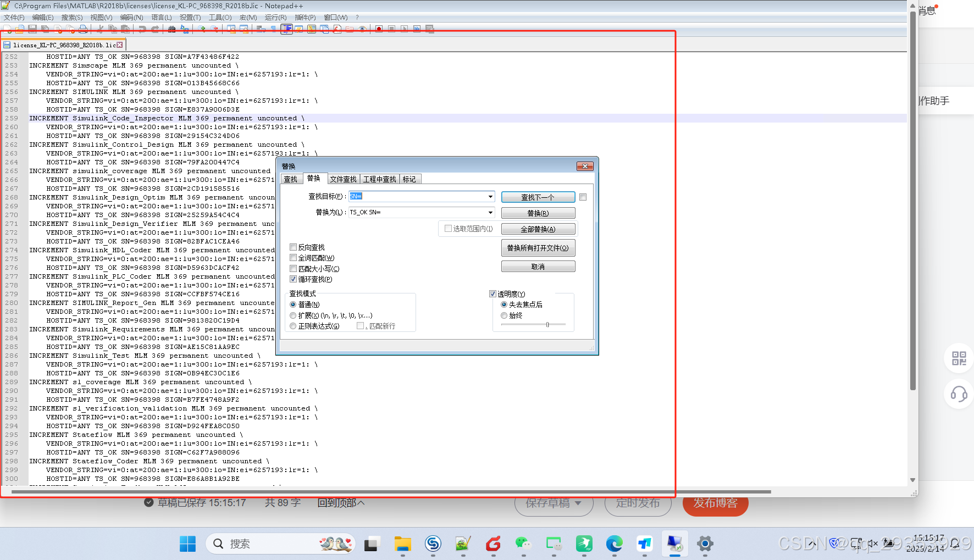This screenshot has width=974, height=560.
Task: Open the 替换为 history dropdown
Action: 490,213
